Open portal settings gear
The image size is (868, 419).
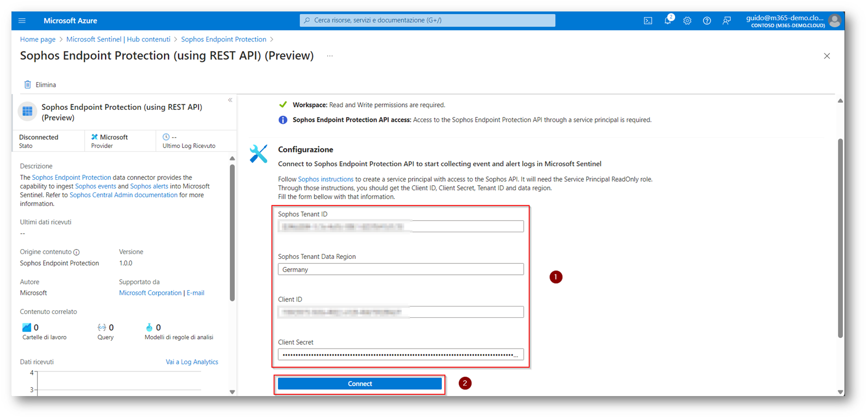coord(687,21)
